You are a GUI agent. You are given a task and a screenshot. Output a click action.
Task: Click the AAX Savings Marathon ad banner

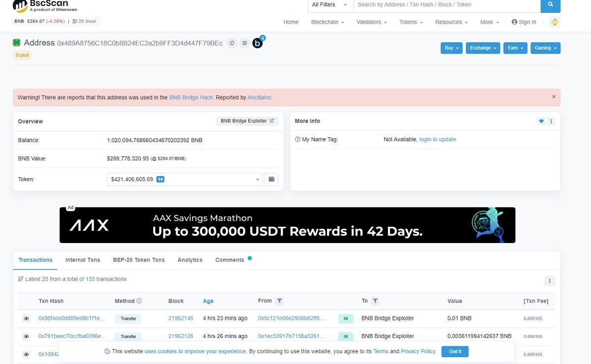point(287,225)
